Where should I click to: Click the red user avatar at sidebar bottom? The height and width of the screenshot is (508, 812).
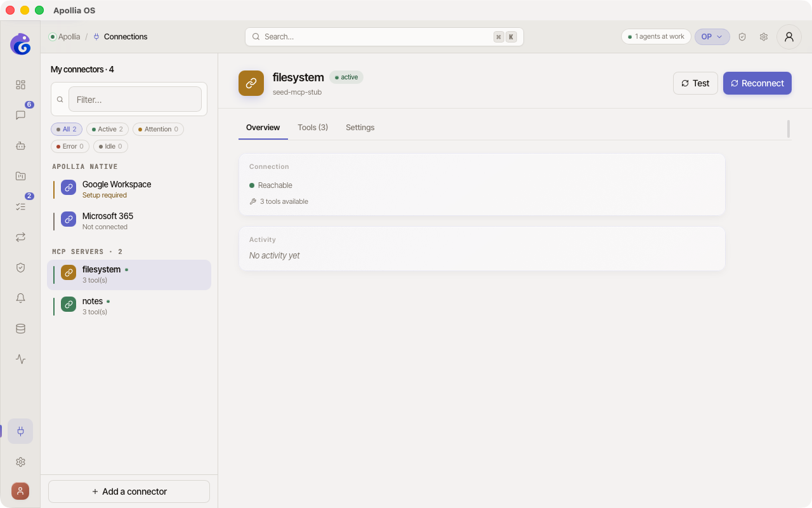coord(20,491)
